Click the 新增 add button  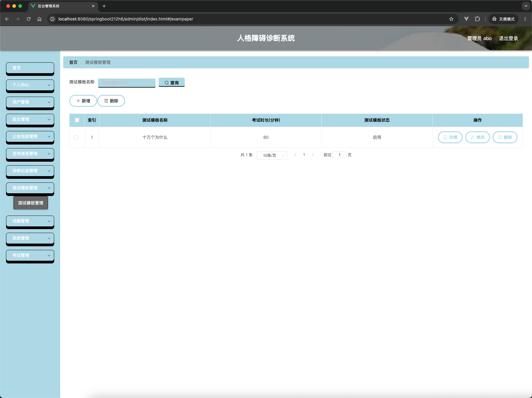coord(83,101)
